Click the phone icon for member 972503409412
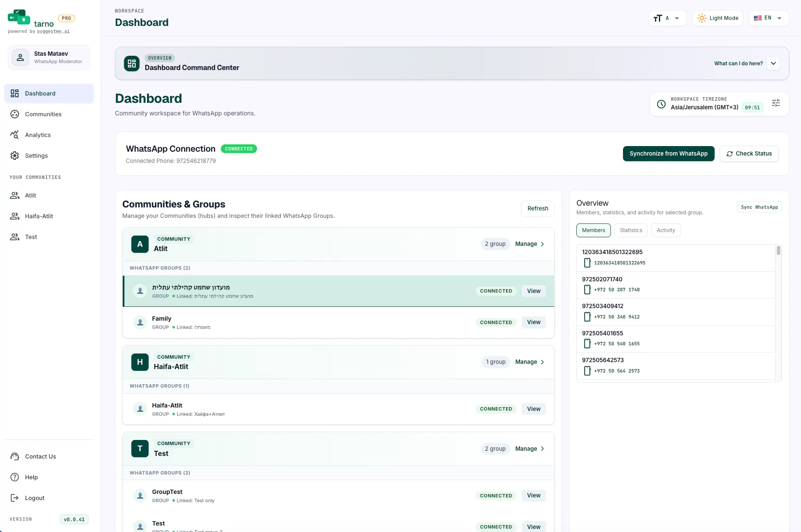The width and height of the screenshot is (801, 532). pos(587,317)
